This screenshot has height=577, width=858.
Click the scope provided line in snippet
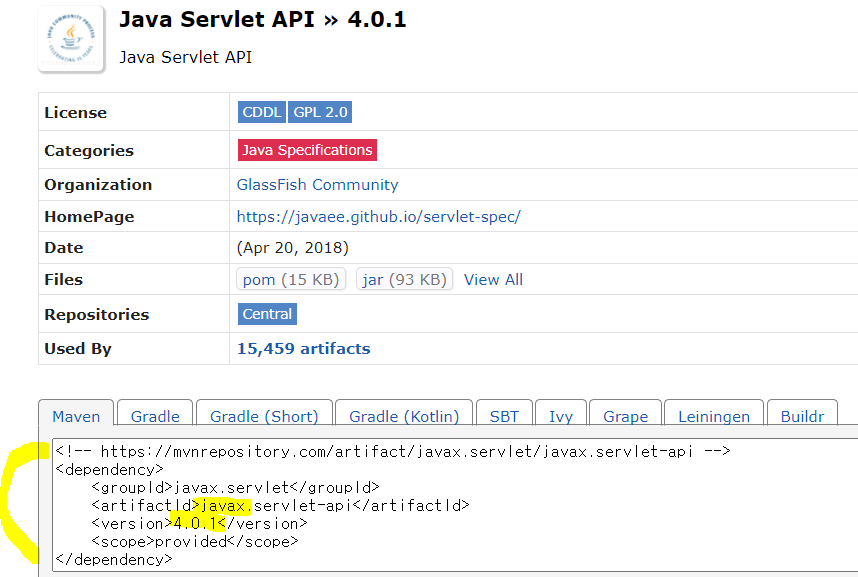195,542
